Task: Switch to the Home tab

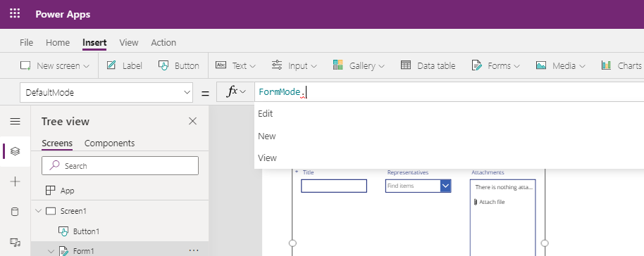Action: (x=58, y=43)
